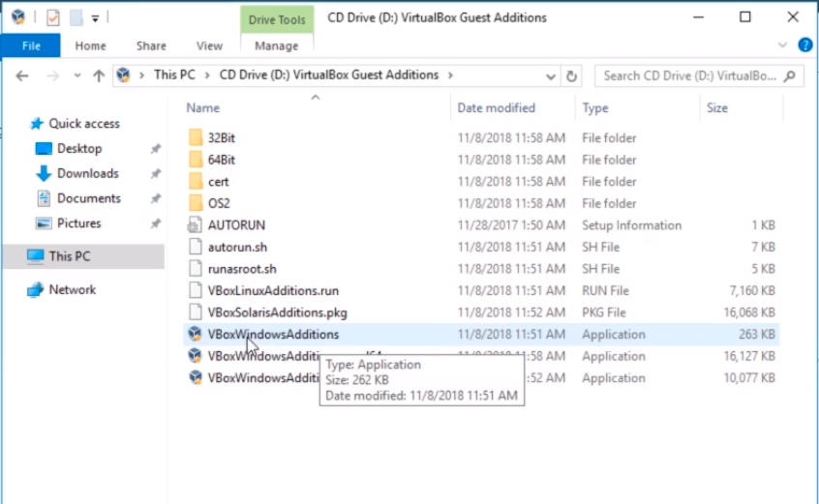This screenshot has height=504, width=819.
Task: Click the pin icon next to Desktop
Action: (156, 149)
